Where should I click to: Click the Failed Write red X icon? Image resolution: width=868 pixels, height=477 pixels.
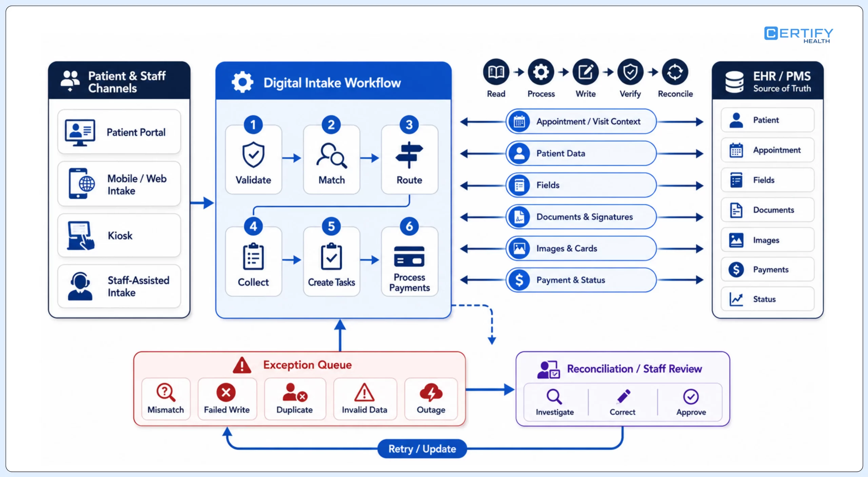point(226,392)
